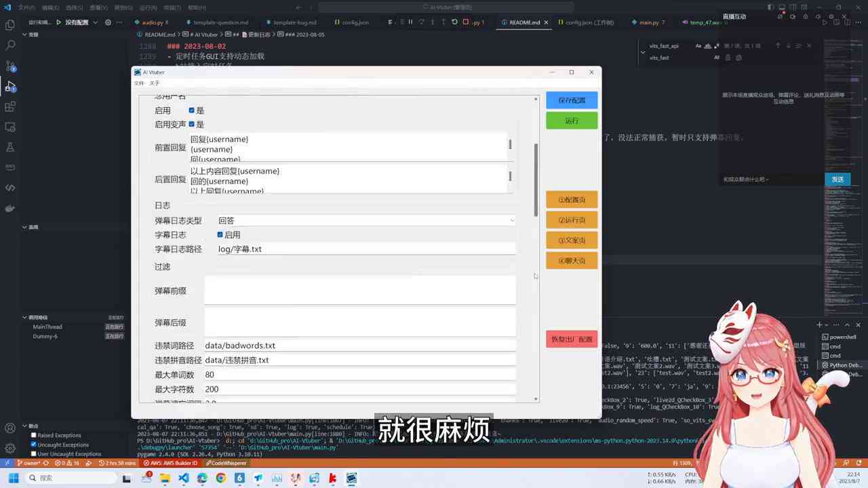Image resolution: width=868 pixels, height=488 pixels.
Task: Pause the debug session from debug toolbar
Action: coord(410,22)
